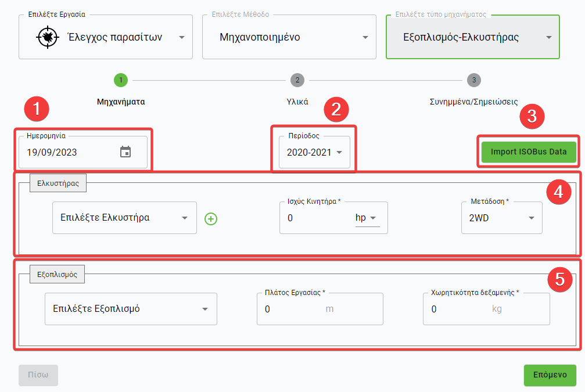Expand the Επιλέξτε Εξοπλισμό dropdown
Viewport: 585px width, 392px height.
coord(130,309)
